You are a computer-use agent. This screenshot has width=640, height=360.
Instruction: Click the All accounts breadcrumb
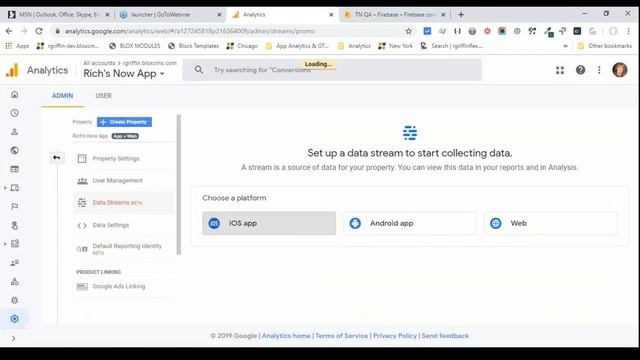coord(99,63)
